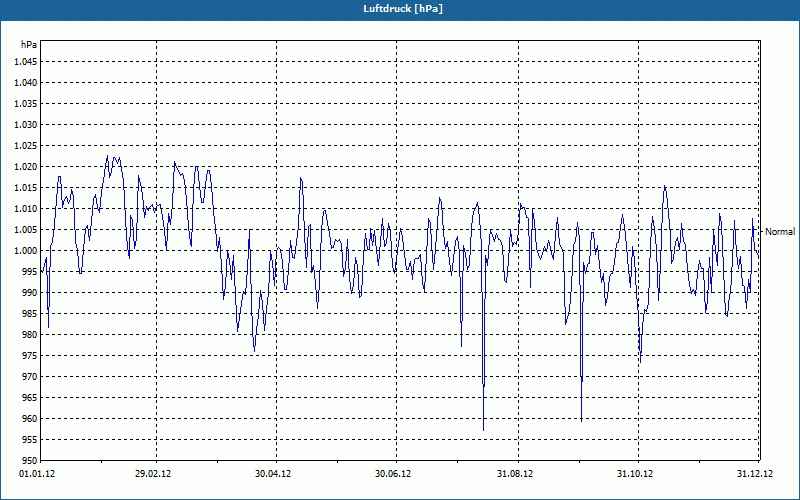Viewport: 800px width, 500px height.
Task: Select the 1.015 y-axis value
Action: tap(26, 188)
